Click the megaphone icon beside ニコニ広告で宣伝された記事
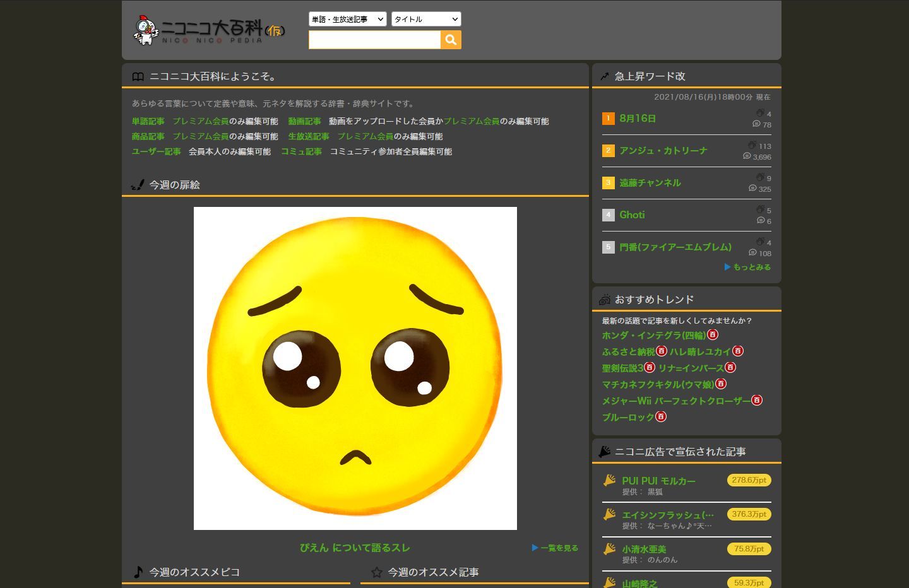Viewport: 909px width, 588px height. (605, 452)
